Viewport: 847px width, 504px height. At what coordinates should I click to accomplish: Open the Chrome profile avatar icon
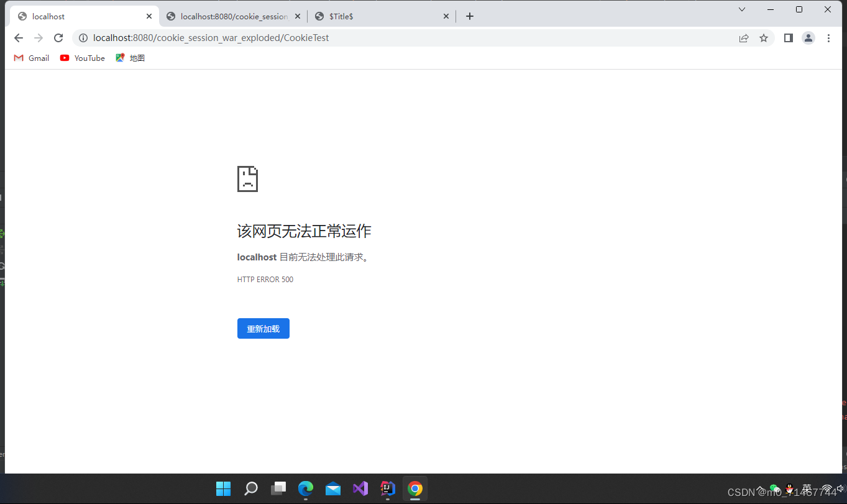pos(808,38)
